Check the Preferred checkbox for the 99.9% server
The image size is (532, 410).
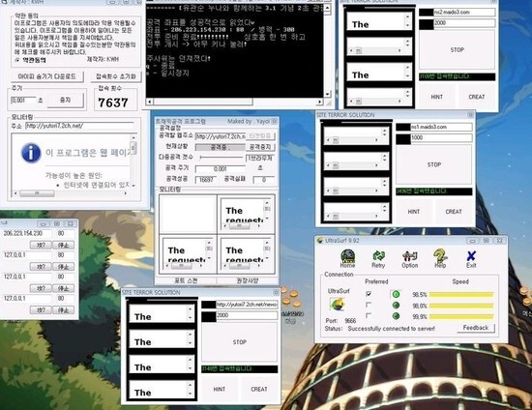coord(369,316)
